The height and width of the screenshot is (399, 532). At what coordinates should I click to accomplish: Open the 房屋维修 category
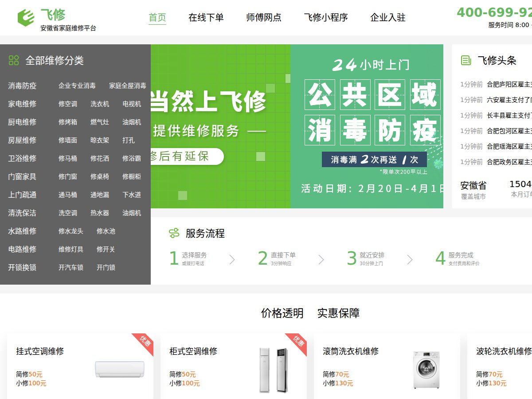22,140
